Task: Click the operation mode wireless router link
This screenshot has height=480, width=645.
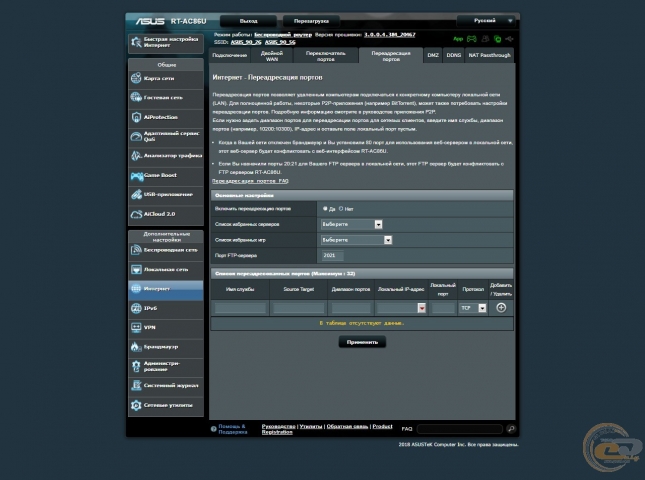Action: [283, 35]
